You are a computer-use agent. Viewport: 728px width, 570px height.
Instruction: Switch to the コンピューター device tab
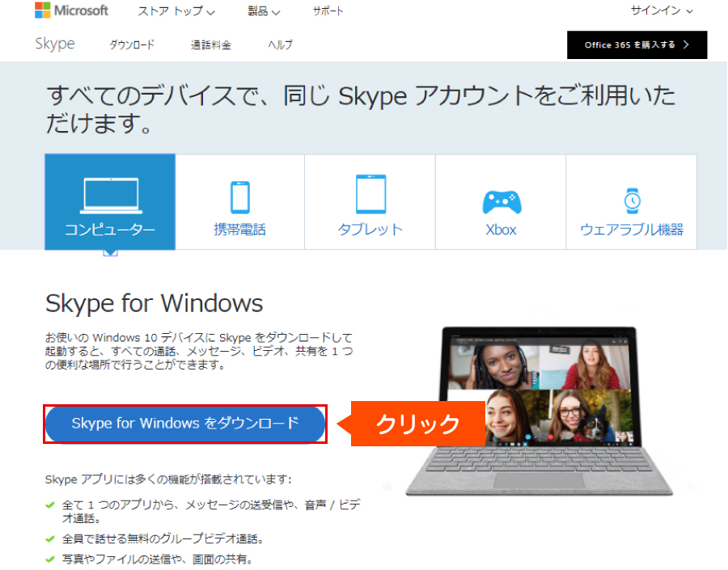[109, 202]
